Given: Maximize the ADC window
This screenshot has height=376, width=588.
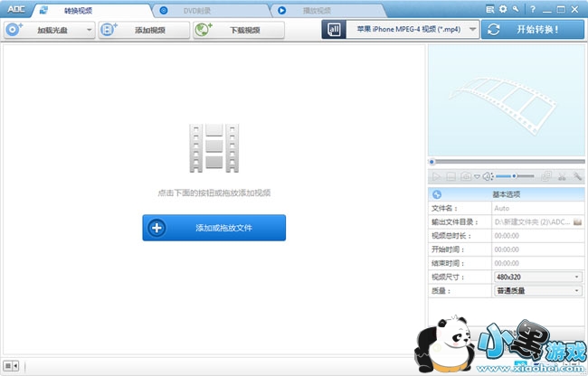Looking at the screenshot, I should pos(561,9).
